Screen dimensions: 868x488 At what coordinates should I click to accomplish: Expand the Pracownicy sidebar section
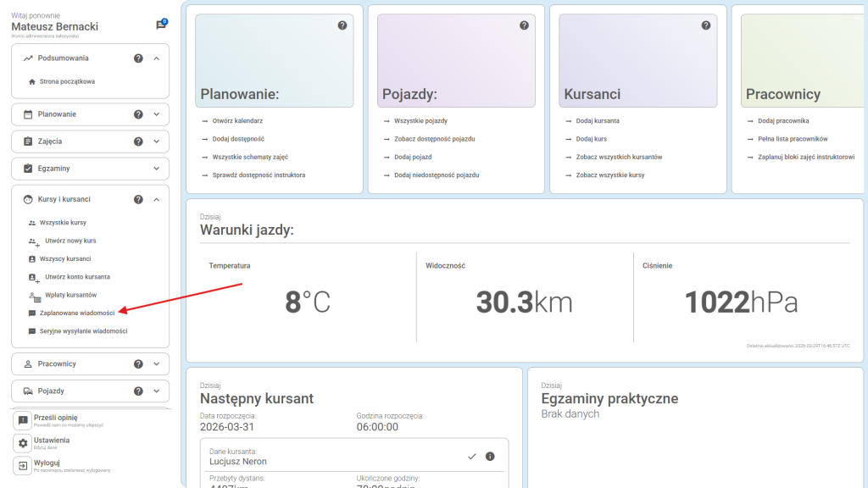157,364
